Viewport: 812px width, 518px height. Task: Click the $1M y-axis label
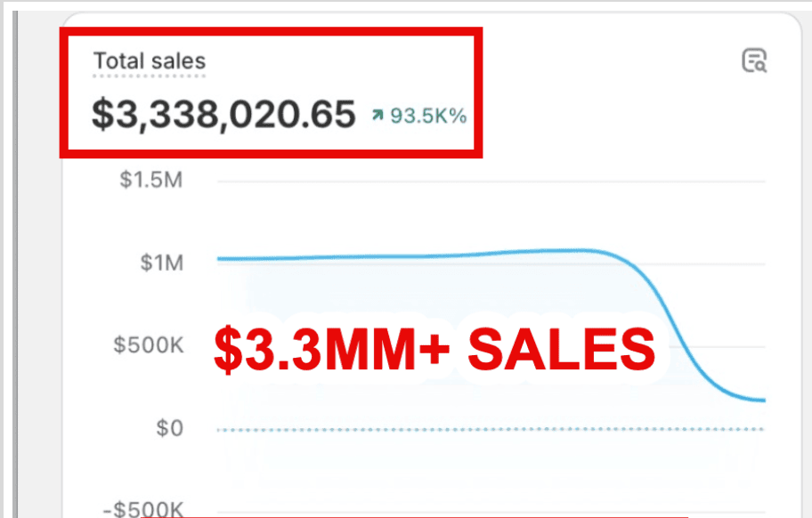tap(162, 263)
